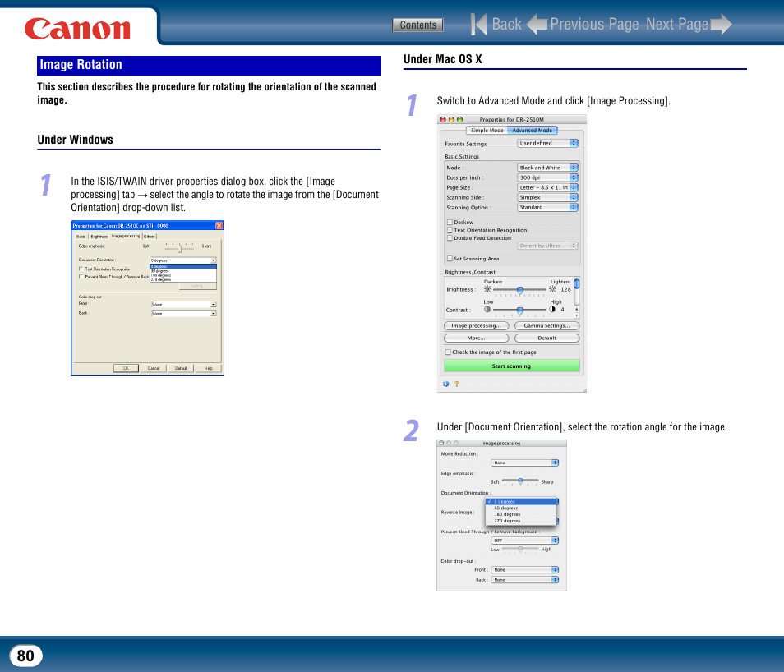Screen dimensions: 784x672
Task: Open the Dots per inch 300 dpi dropdown
Action: pyautogui.click(x=547, y=177)
